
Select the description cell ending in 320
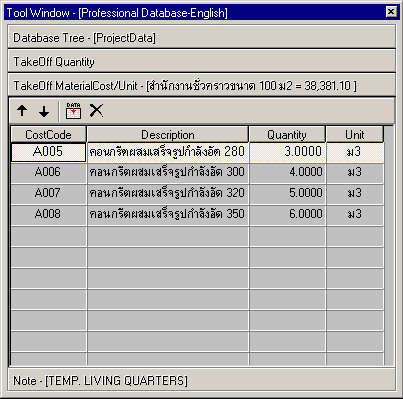[168, 193]
